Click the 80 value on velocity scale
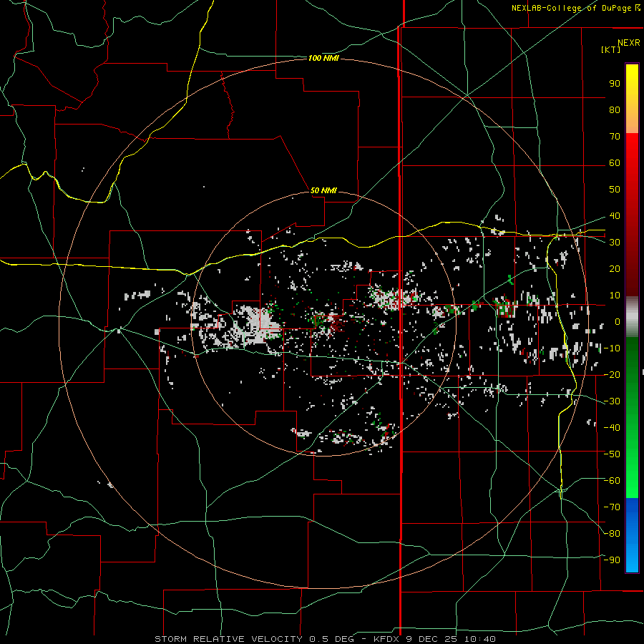Screen dimensions: 644x644 coord(615,110)
